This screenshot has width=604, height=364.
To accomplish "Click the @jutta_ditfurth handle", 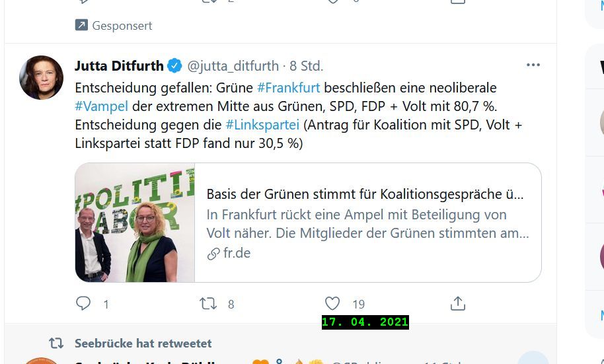I will (233, 66).
